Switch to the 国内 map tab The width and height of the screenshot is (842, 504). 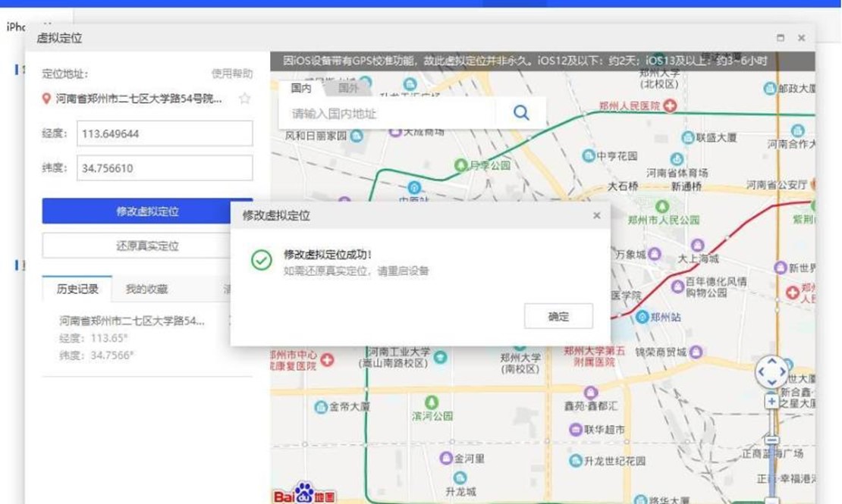click(301, 88)
